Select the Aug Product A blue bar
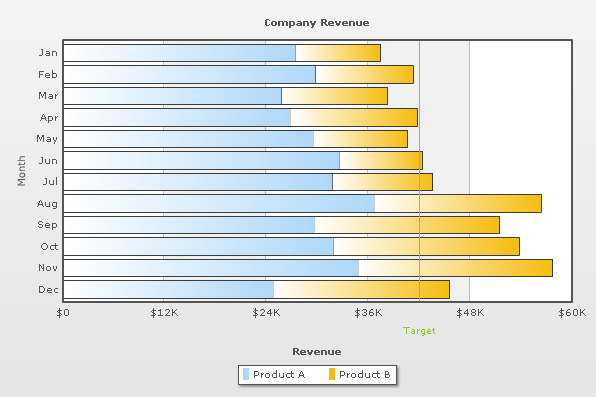Screen dimensions: 596x397 219,203
